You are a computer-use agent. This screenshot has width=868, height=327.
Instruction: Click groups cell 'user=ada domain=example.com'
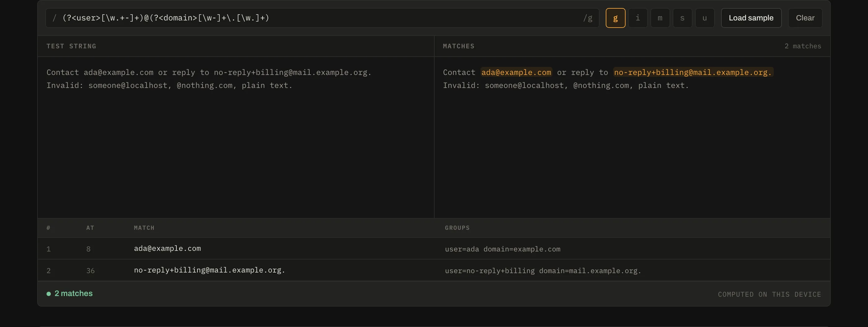(503, 249)
